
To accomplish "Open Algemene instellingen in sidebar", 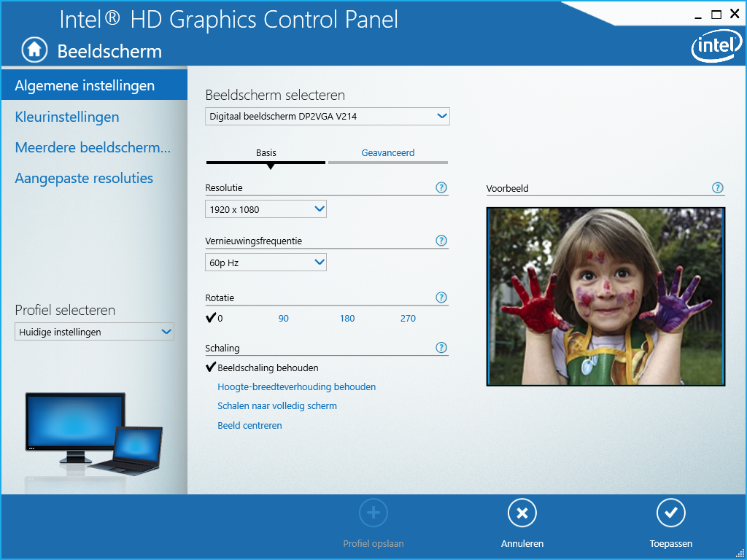I will click(94, 86).
